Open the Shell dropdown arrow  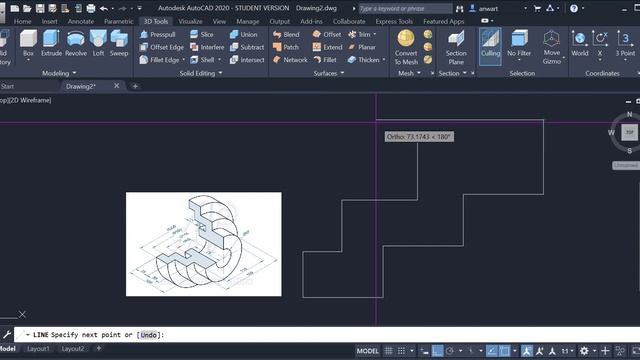click(x=220, y=60)
